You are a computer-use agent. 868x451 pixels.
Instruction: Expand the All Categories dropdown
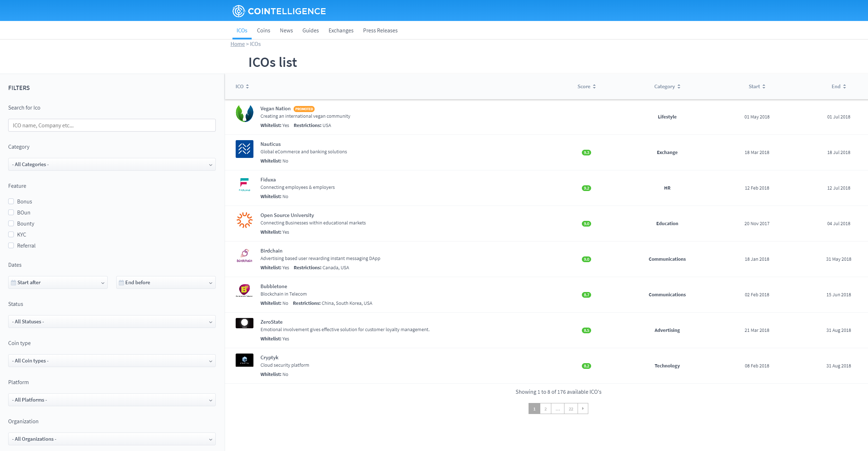[112, 164]
